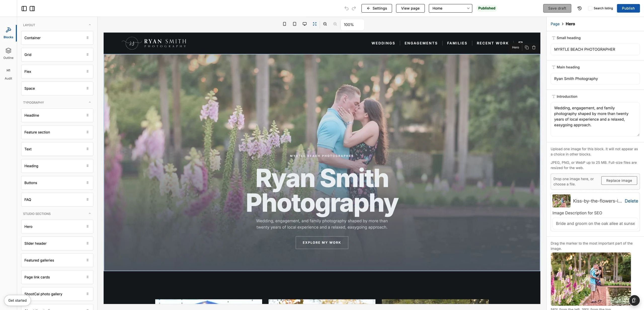Switch to desktop preview icon
Viewport: 644px width, 310px height.
[x=305, y=24]
